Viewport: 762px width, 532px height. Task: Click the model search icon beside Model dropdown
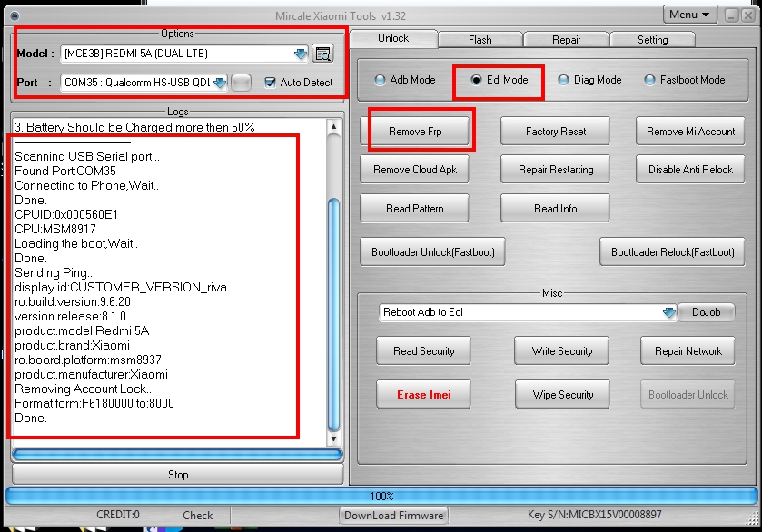point(322,54)
